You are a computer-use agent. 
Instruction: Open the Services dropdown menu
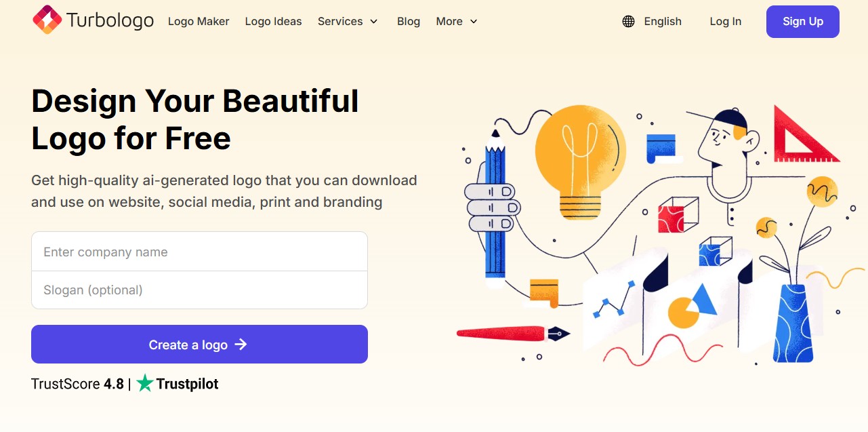tap(341, 22)
